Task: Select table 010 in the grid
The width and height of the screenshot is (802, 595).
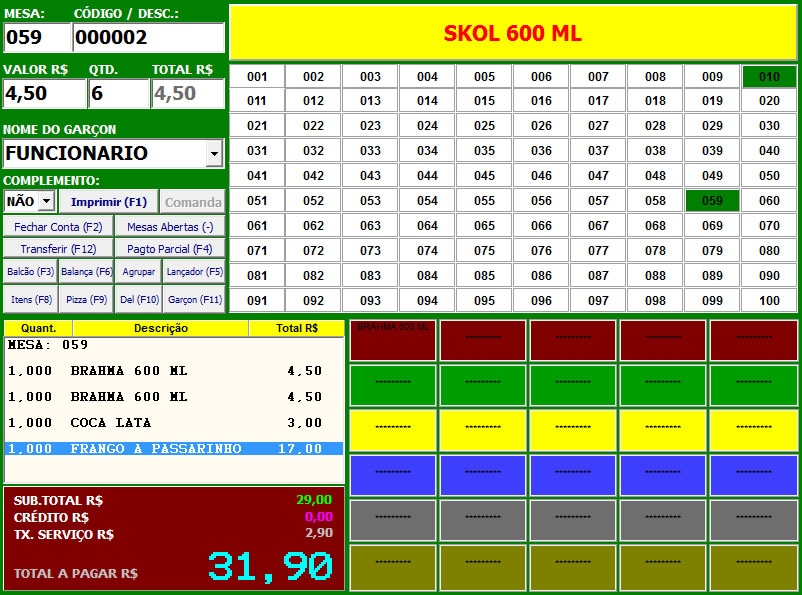Action: pos(769,77)
